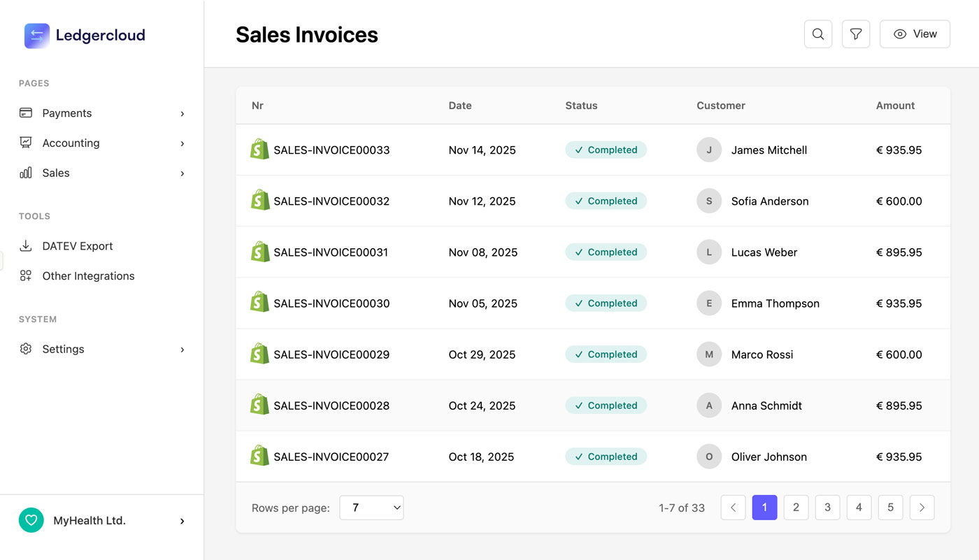The image size is (979, 560).
Task: Click the Payments sidebar icon
Action: (x=26, y=113)
